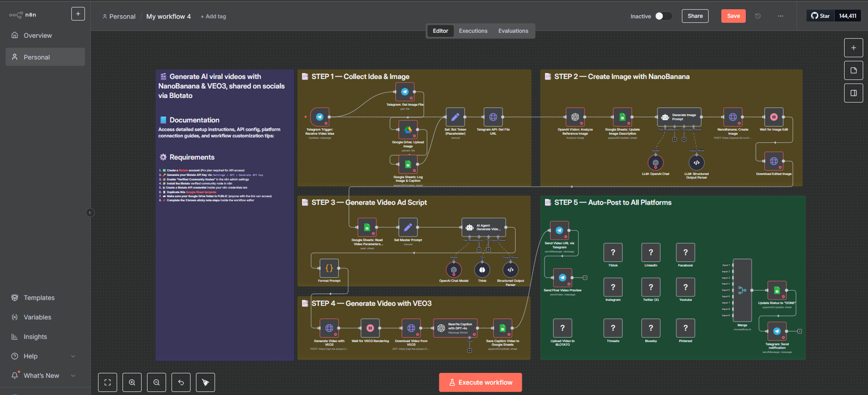Open the Youtube placeholder node
This screenshot has height=395, width=868.
(685, 287)
